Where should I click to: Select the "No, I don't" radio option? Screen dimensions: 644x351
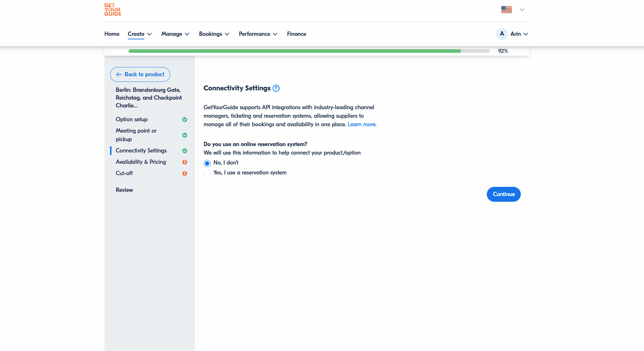[207, 163]
